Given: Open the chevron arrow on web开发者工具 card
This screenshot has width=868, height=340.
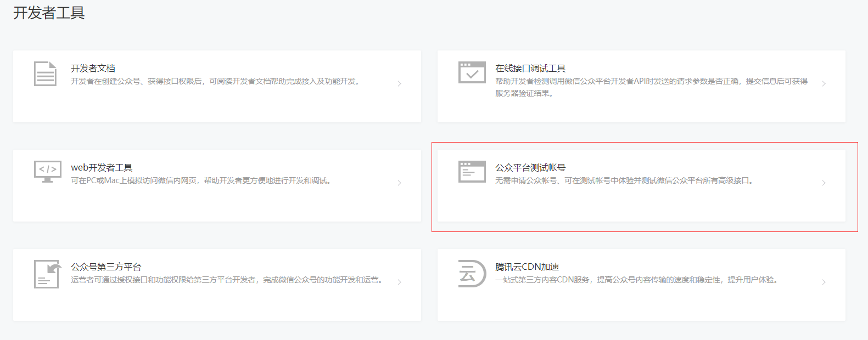Looking at the screenshot, I should pos(400,183).
